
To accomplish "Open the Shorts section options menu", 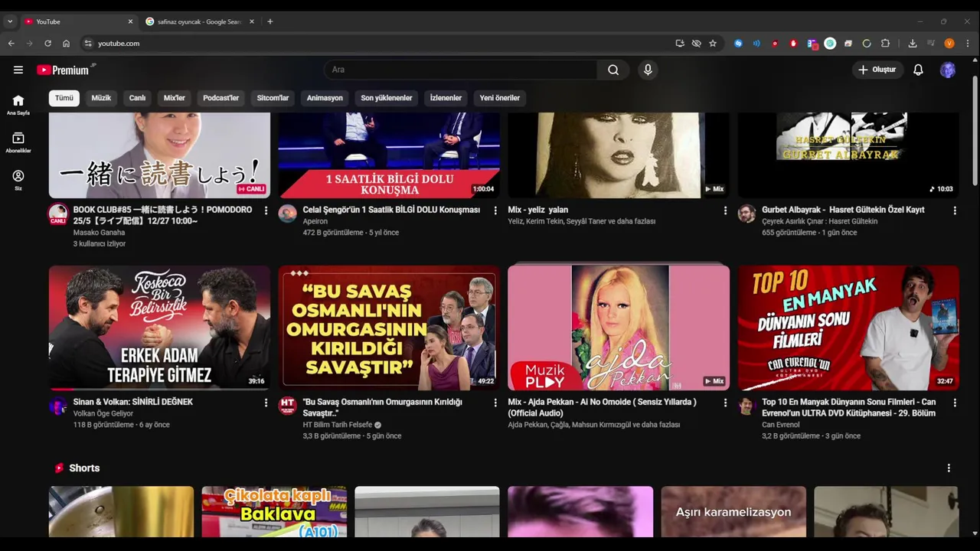I will point(949,468).
